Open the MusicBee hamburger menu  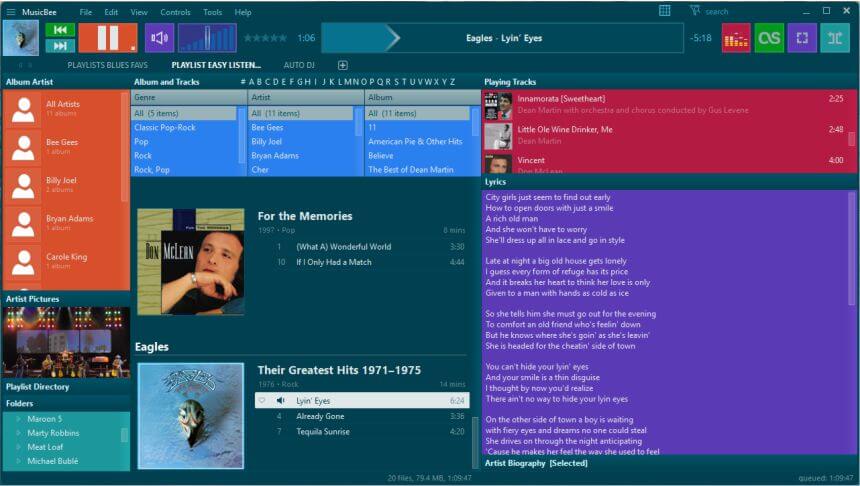(9, 12)
